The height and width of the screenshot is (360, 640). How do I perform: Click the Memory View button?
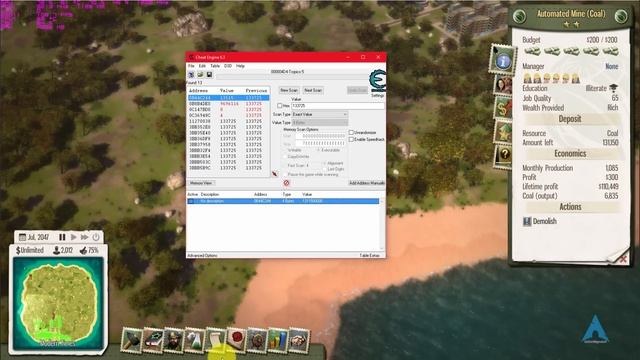pos(201,183)
